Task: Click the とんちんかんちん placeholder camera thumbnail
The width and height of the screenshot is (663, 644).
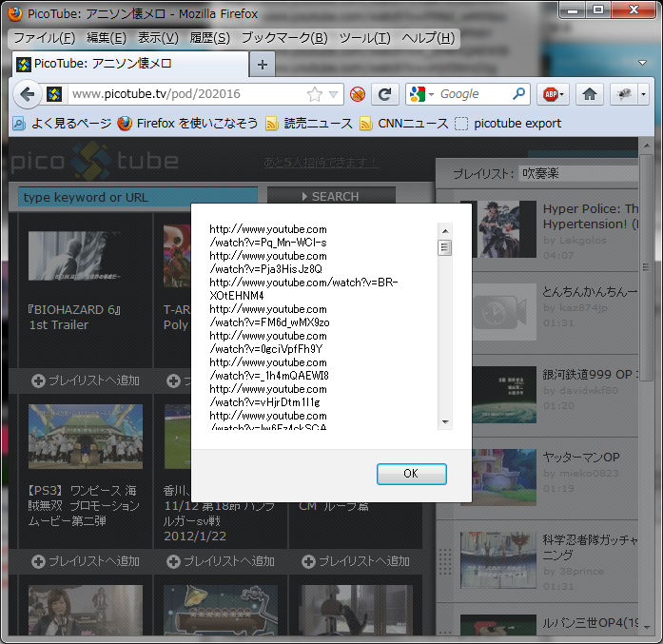Action: point(504,312)
